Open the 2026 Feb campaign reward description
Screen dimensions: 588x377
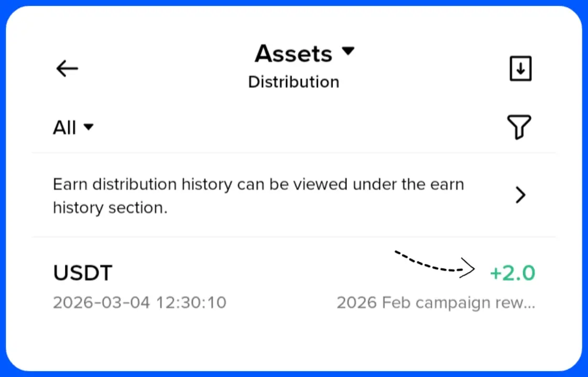click(x=435, y=303)
